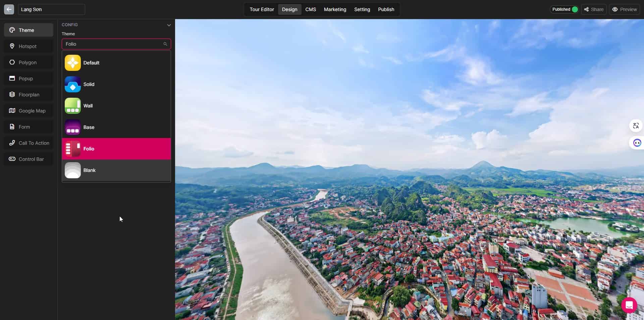The width and height of the screenshot is (644, 320).
Task: Toggle the Published status switch
Action: (x=575, y=9)
